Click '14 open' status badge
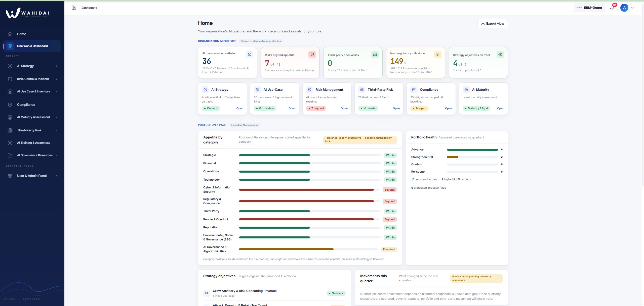The width and height of the screenshot is (644, 306). (x=419, y=109)
